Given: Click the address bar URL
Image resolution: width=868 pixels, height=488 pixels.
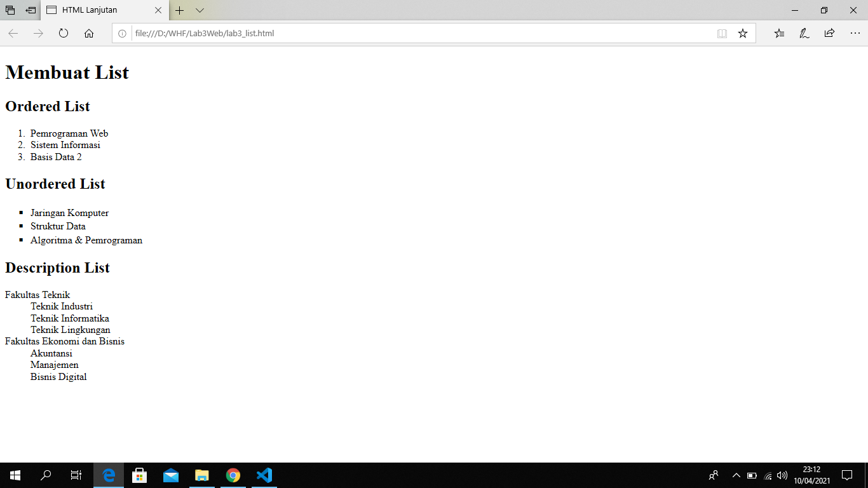Looking at the screenshot, I should 205,34.
